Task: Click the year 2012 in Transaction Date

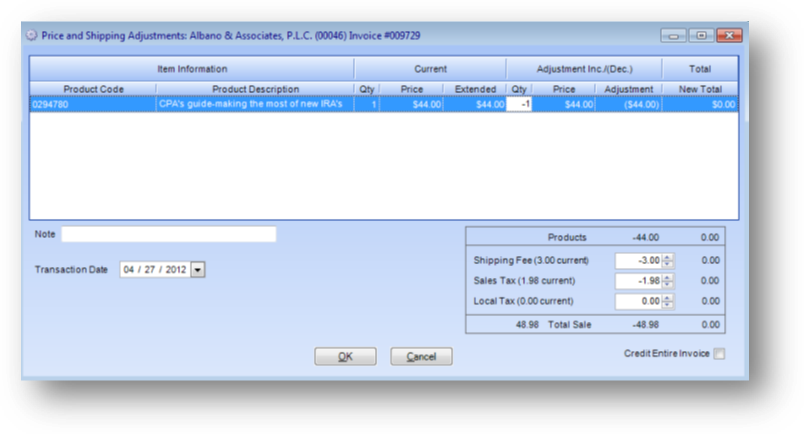Action: click(176, 270)
